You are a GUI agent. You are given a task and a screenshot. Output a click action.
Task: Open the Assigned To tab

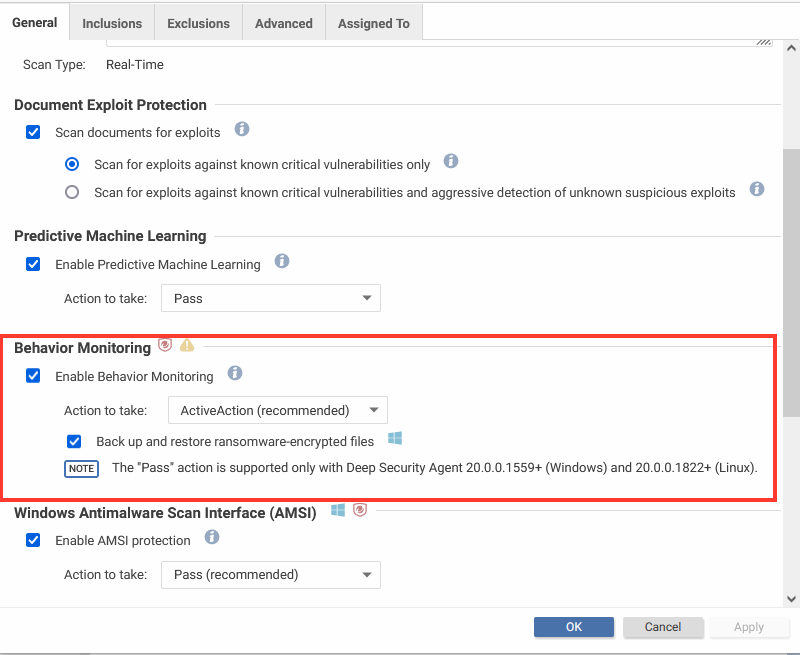[374, 23]
